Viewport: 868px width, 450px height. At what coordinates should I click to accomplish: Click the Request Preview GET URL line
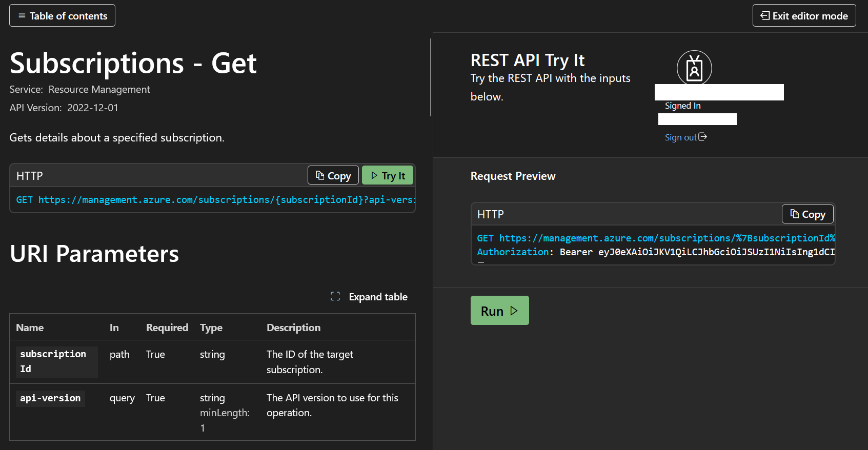pyautogui.click(x=656, y=238)
